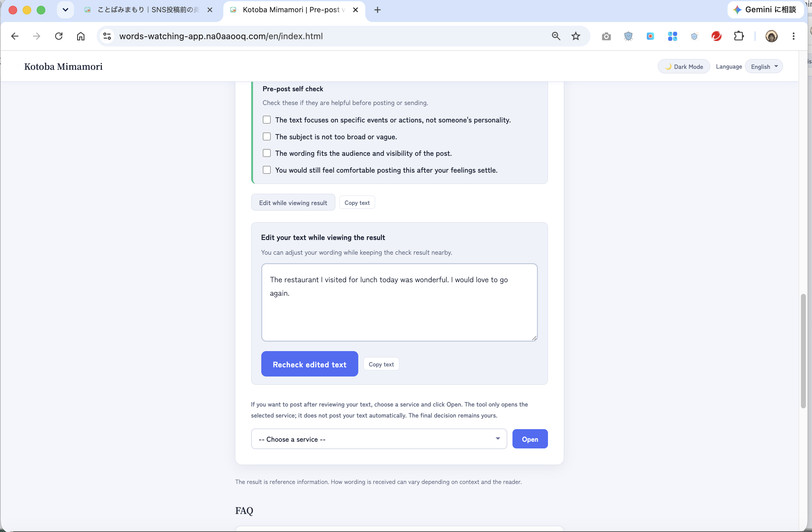Open the blue four-squares apps extension
The width and height of the screenshot is (812, 532).
(672, 36)
